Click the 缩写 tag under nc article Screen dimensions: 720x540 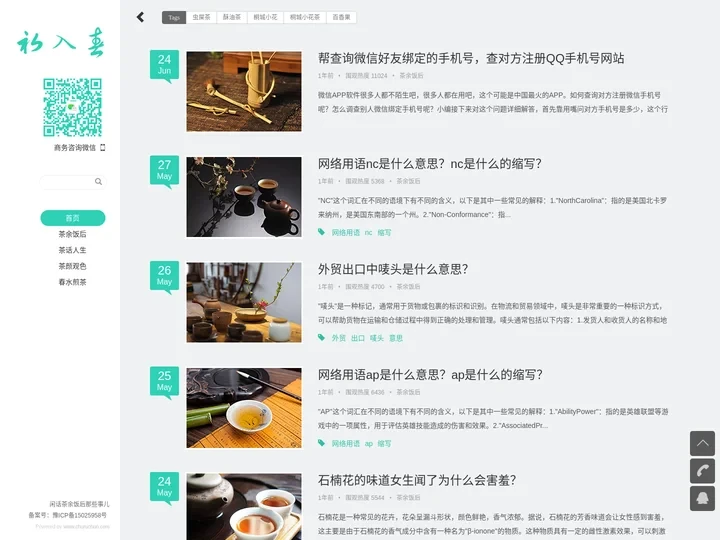click(384, 232)
